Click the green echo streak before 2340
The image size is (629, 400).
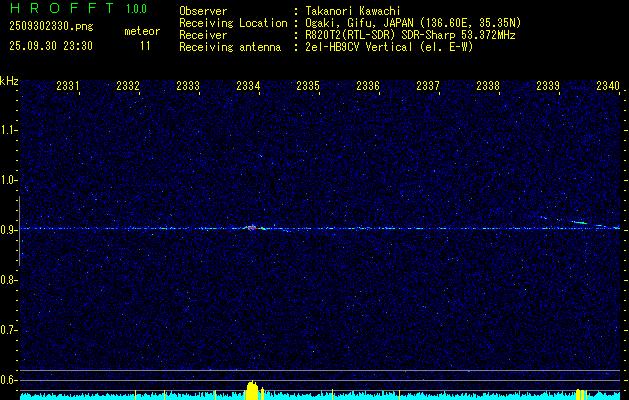(x=579, y=222)
